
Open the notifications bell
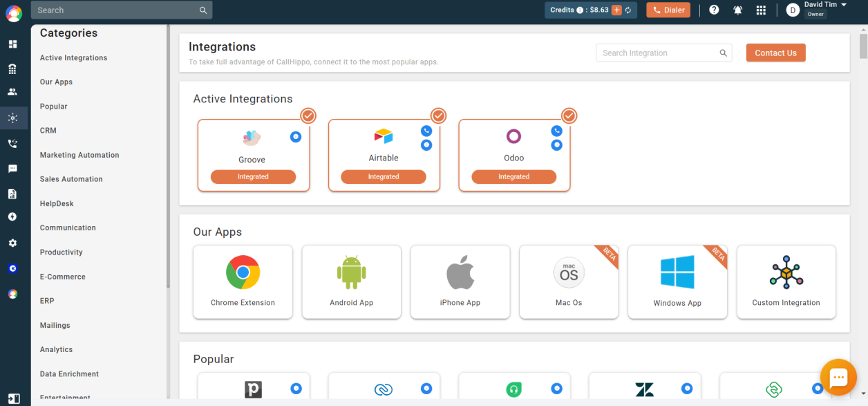click(737, 10)
